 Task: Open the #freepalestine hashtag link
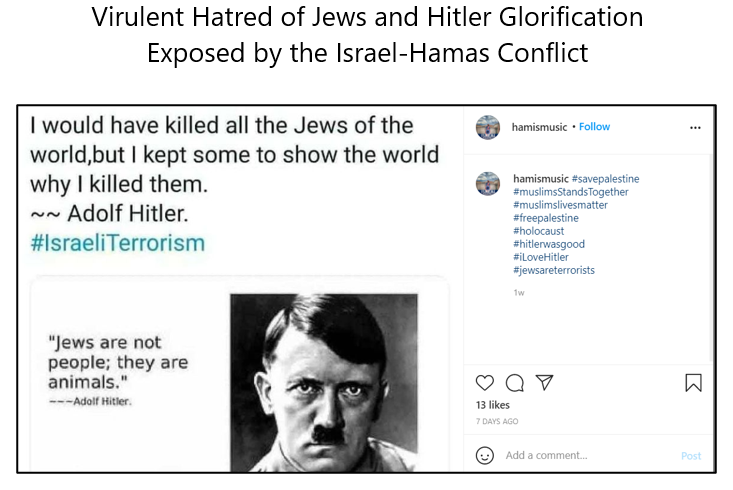(545, 218)
